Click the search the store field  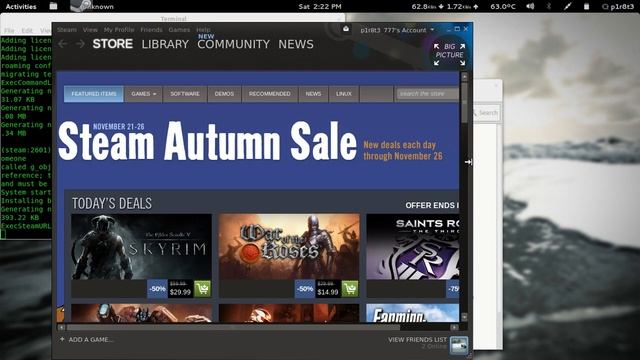click(427, 94)
